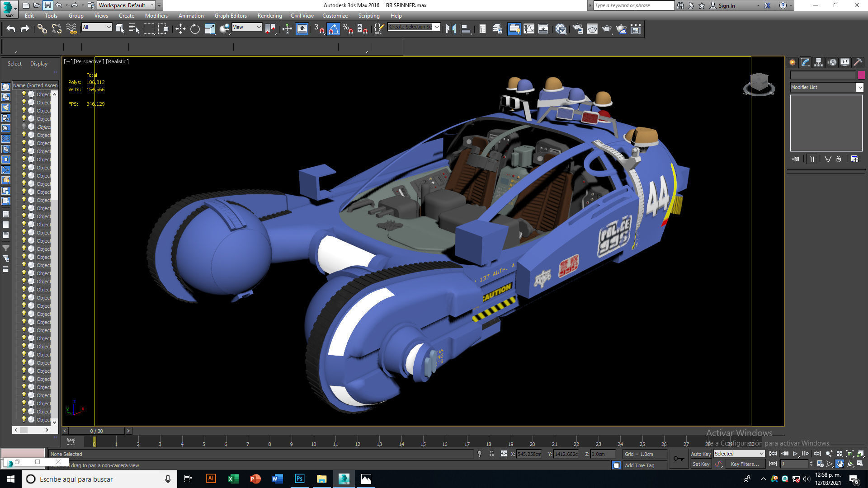Open the Civil View menu
Viewport: 868px width, 488px height.
[x=302, y=15]
